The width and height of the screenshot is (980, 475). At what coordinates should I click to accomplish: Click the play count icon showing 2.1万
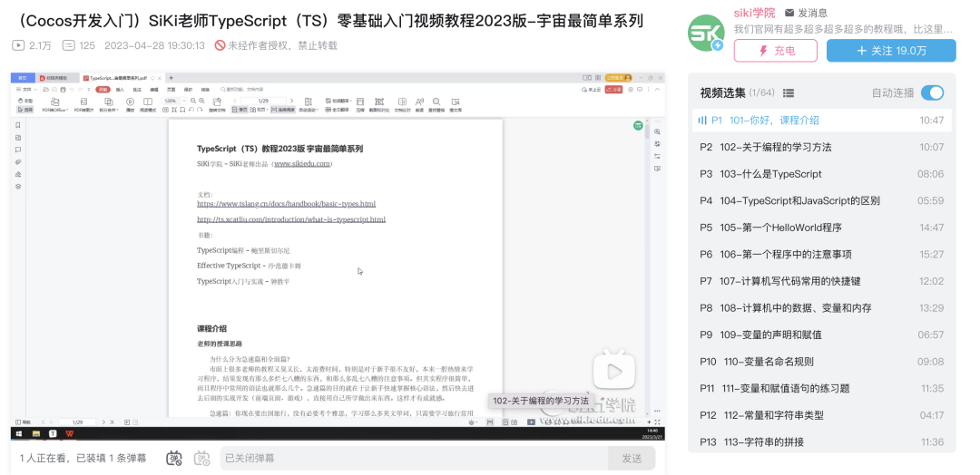tap(18, 45)
